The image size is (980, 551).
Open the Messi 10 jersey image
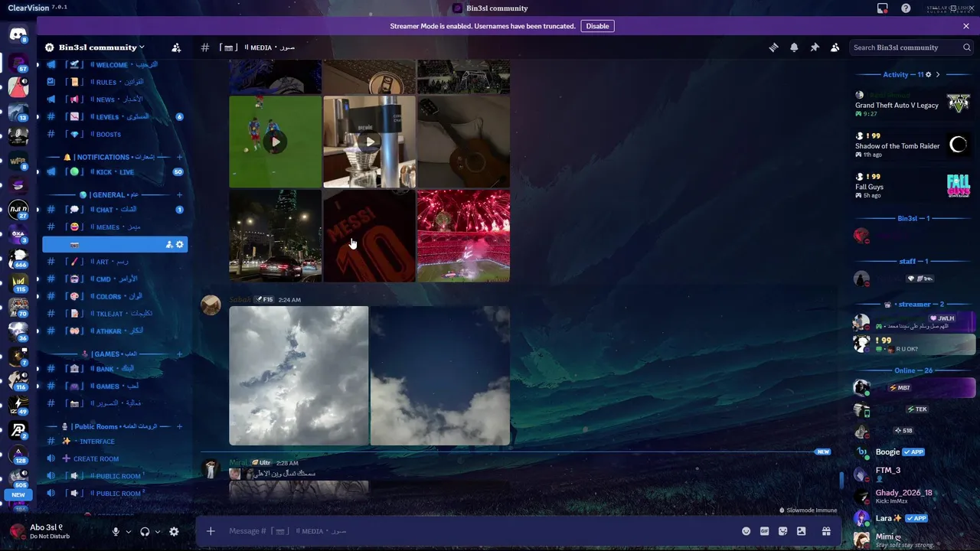(369, 236)
